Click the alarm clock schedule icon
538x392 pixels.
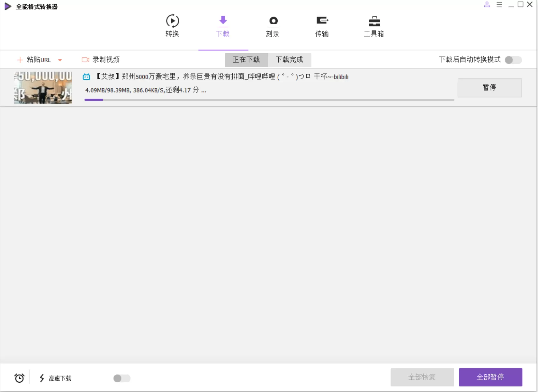(19, 378)
